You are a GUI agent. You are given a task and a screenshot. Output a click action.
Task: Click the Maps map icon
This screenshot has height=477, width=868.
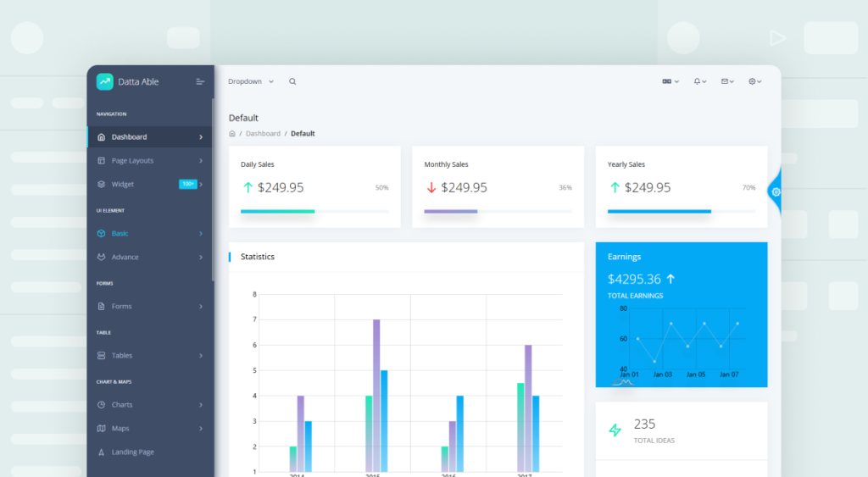click(x=102, y=429)
